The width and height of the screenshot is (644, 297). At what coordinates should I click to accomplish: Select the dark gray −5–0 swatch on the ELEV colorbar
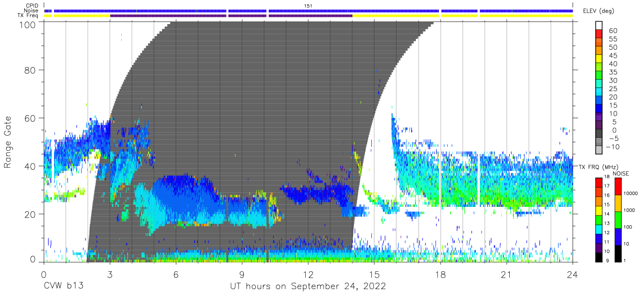click(x=599, y=134)
